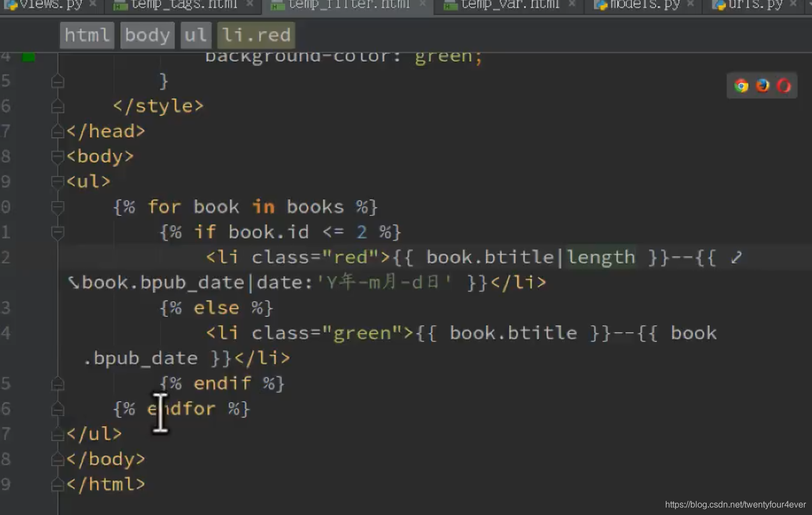Fold at the </body> line marker
This screenshot has width=812, height=515.
(x=57, y=459)
